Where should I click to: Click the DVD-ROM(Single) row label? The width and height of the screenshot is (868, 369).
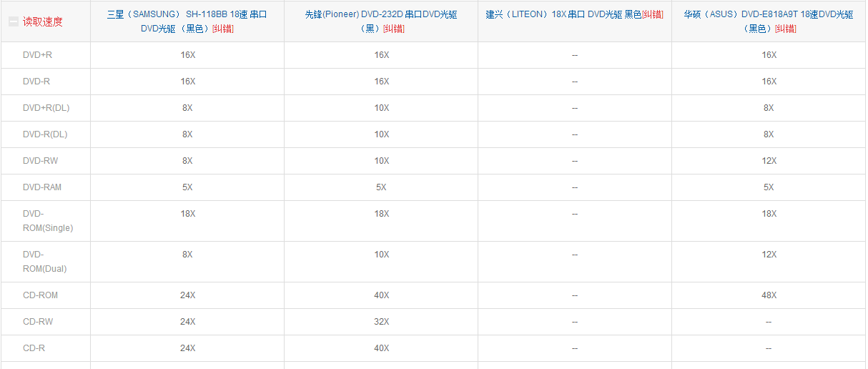47,221
